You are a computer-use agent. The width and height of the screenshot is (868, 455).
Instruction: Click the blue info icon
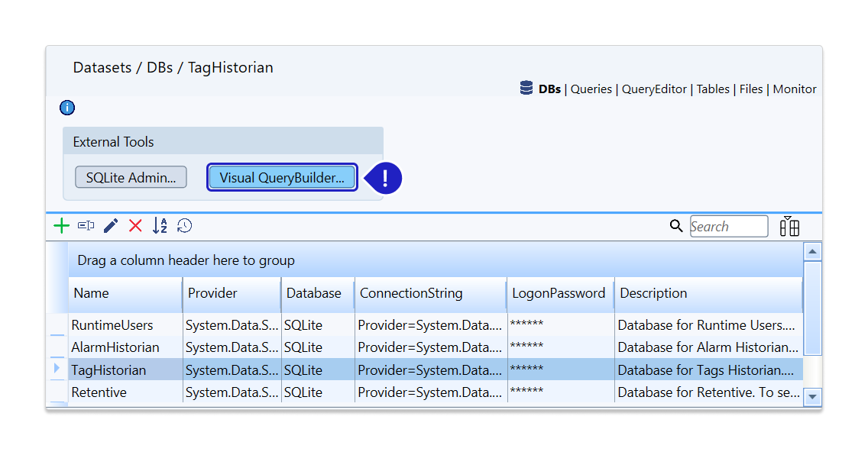coord(67,108)
